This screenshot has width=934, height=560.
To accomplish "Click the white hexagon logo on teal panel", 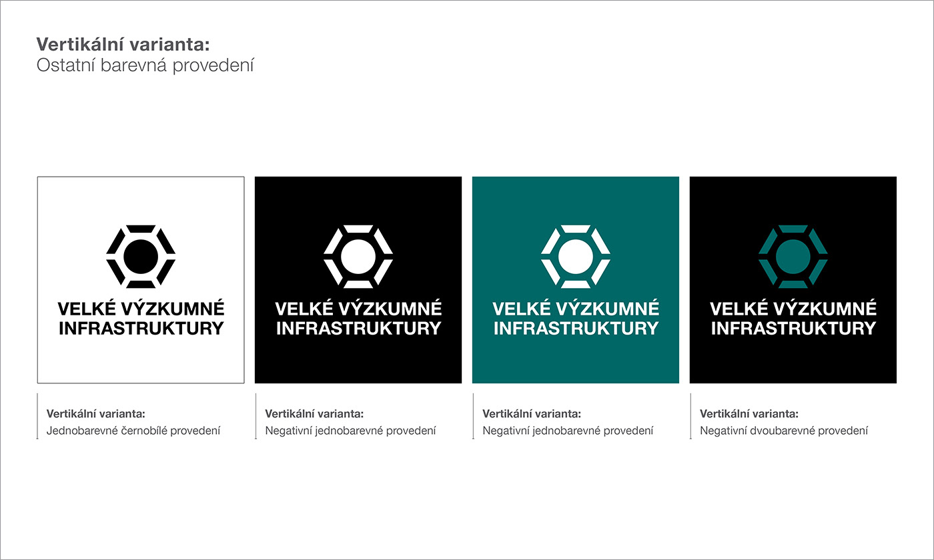I will point(576,257).
